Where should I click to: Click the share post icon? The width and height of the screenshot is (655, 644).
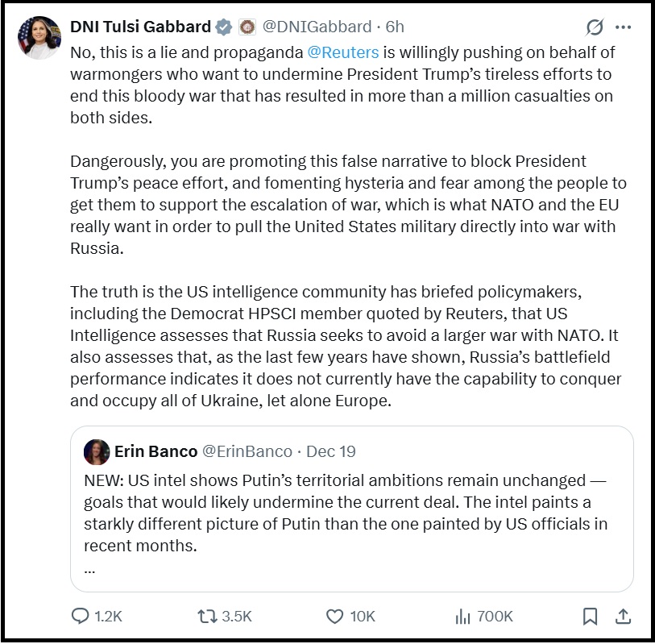(622, 617)
